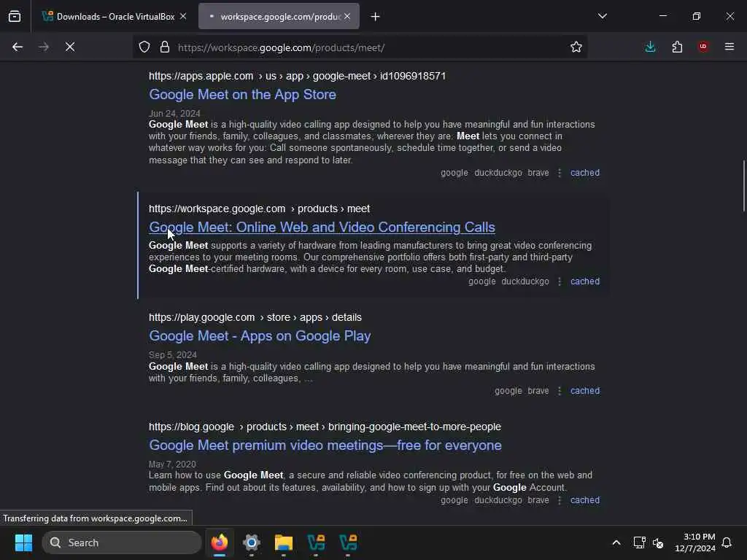Stop loading the page
This screenshot has width=747, height=560.
tap(70, 47)
